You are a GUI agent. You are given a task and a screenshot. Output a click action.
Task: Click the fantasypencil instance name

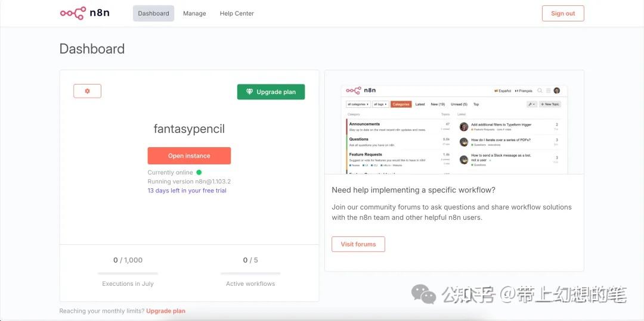click(x=189, y=129)
